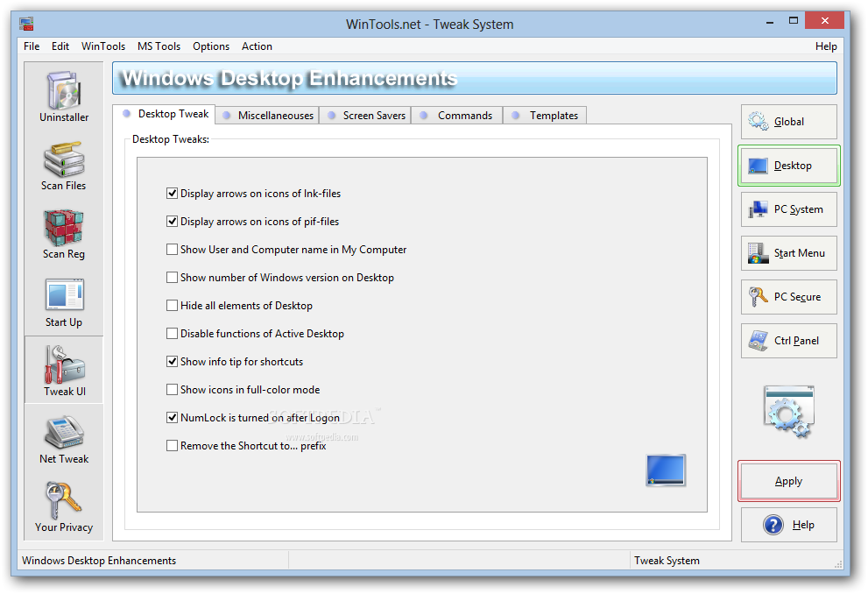The width and height of the screenshot is (868, 594).
Task: Open the PC Secure section
Action: (x=789, y=297)
